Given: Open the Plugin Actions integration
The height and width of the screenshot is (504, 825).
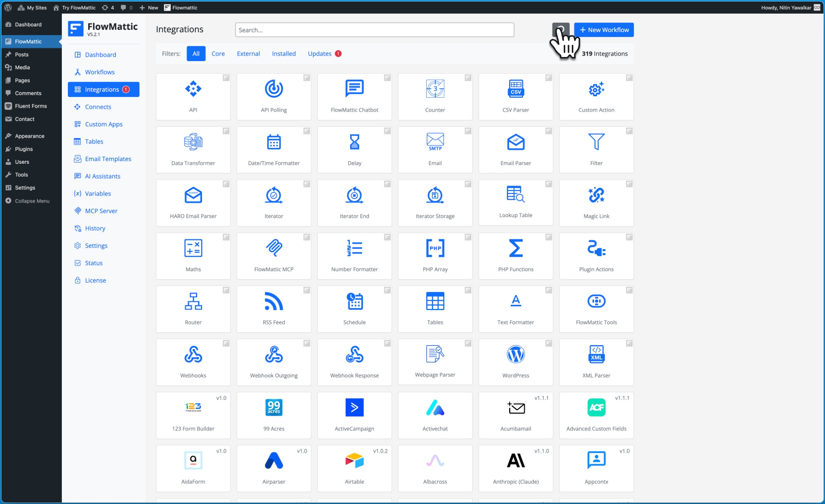Looking at the screenshot, I should (x=596, y=256).
